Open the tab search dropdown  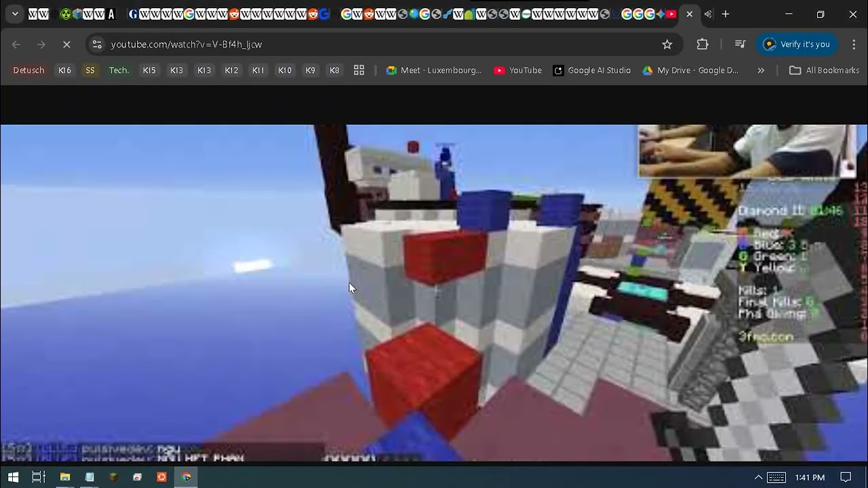click(x=15, y=14)
